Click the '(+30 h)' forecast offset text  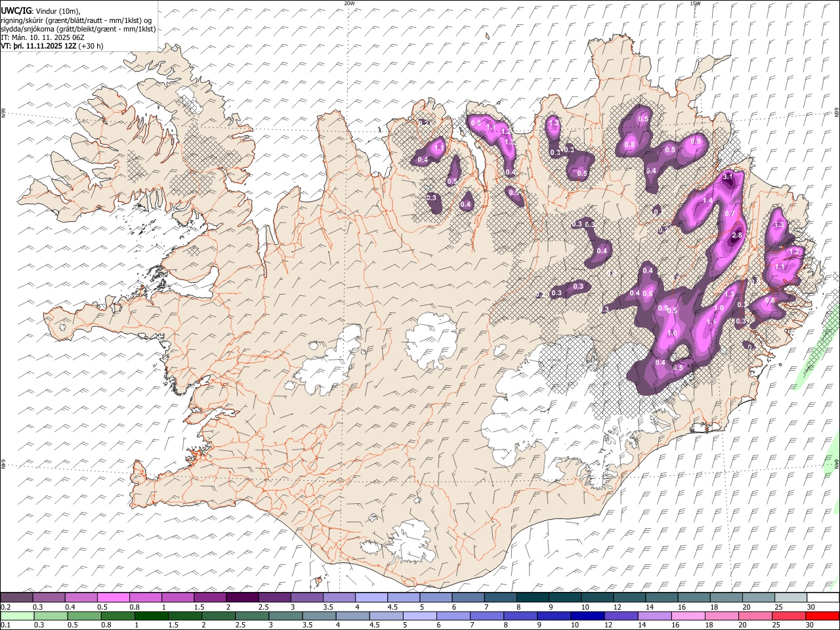tap(91, 46)
